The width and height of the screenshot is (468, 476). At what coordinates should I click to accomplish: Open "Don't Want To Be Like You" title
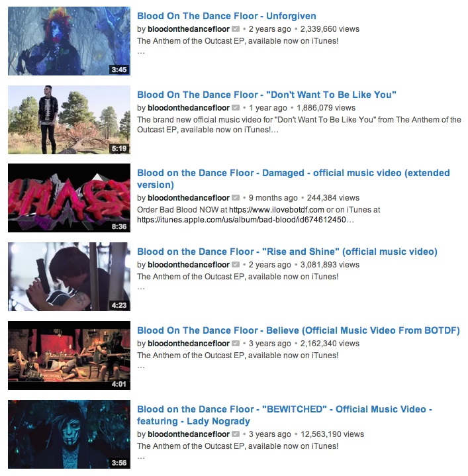click(x=267, y=95)
